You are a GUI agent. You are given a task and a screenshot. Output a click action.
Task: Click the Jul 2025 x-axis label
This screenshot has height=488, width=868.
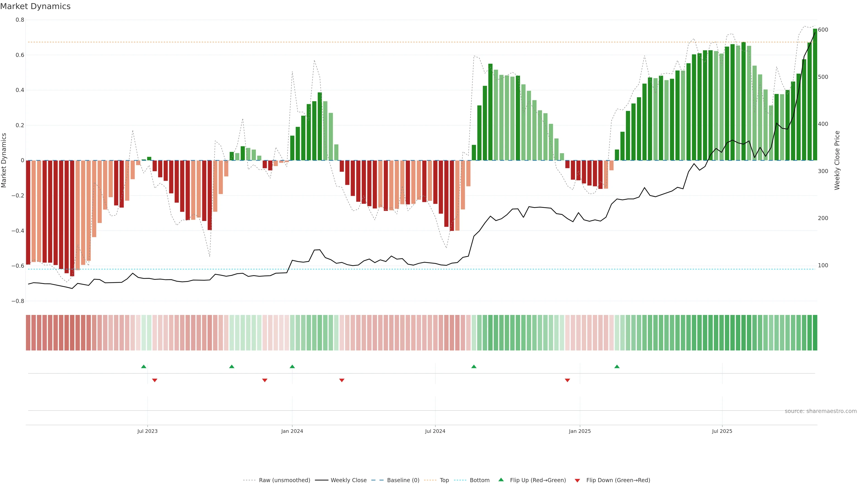click(x=722, y=431)
